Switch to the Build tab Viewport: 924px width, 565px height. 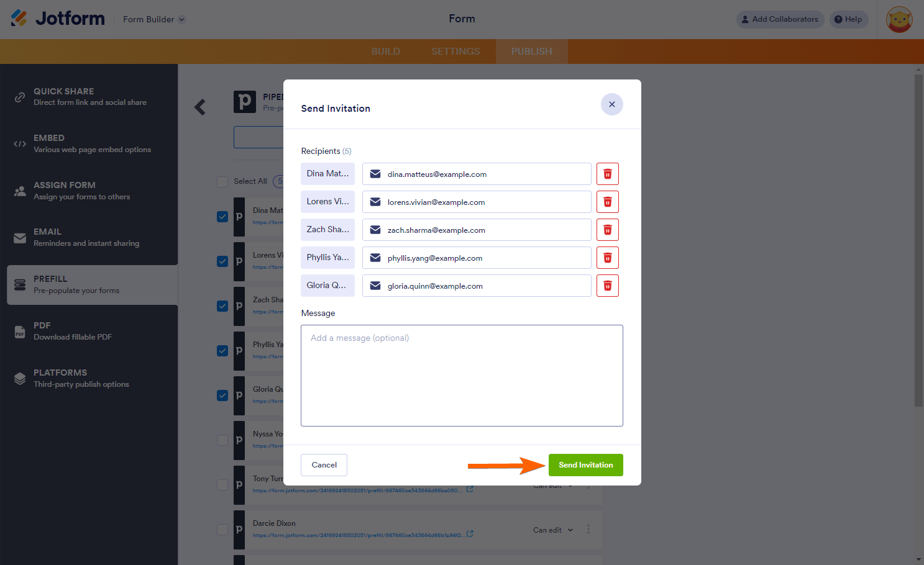[x=385, y=52]
